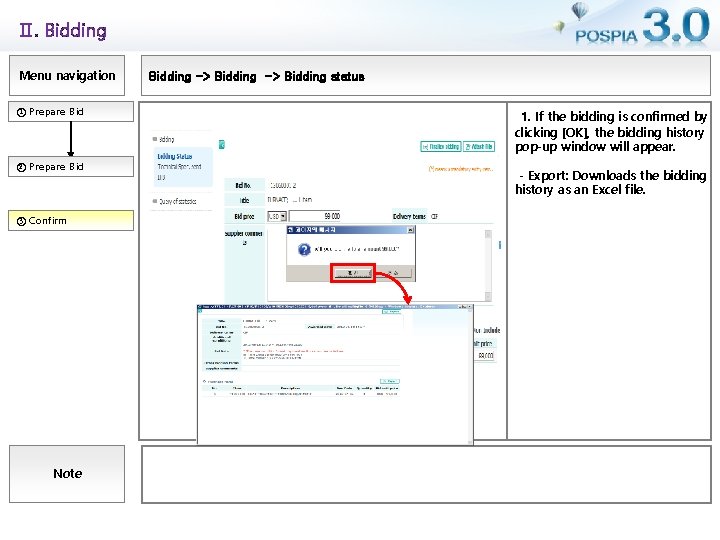Viewport: 720px width, 540px height.
Task: Click the Note label box
Action: (x=67, y=474)
